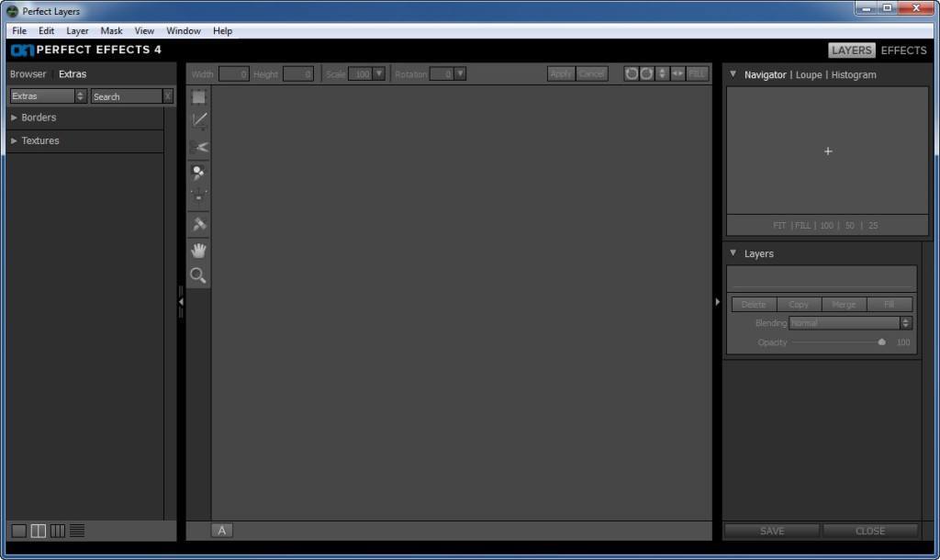The width and height of the screenshot is (940, 560).
Task: Switch browser to list view
Action: [77, 531]
